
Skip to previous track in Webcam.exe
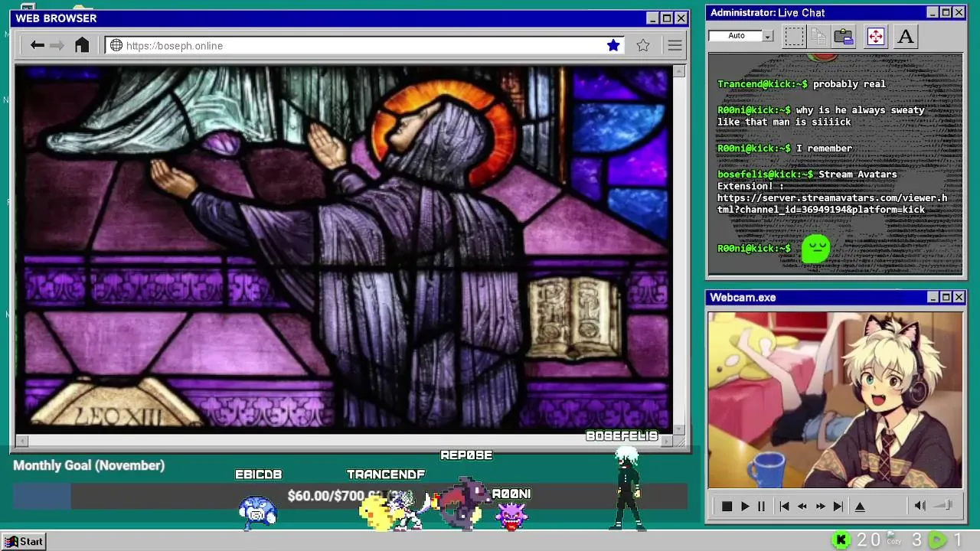coord(784,506)
